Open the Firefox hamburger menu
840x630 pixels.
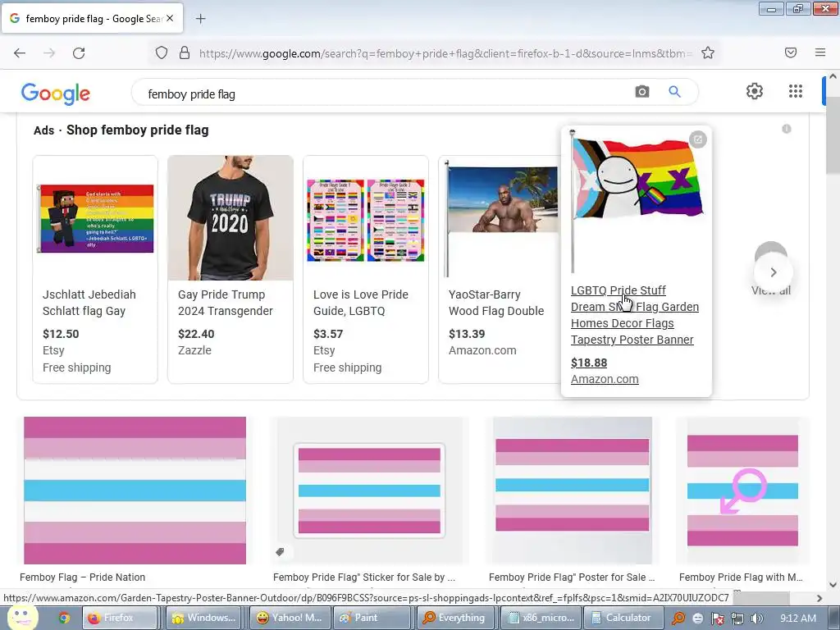(820, 52)
